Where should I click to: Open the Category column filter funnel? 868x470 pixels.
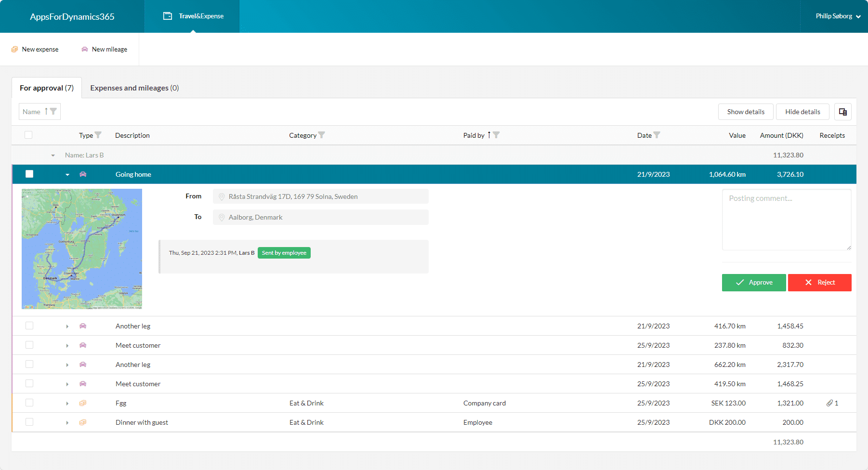tap(322, 135)
